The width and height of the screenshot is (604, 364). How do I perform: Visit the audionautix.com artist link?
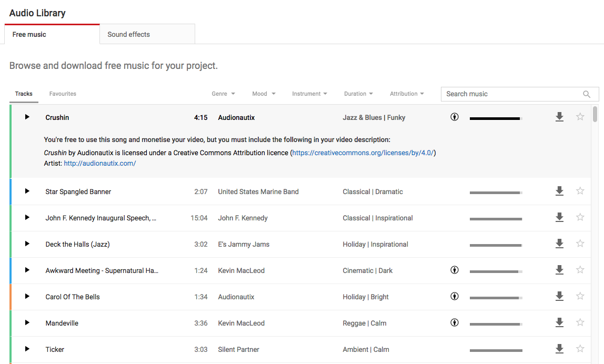(100, 163)
